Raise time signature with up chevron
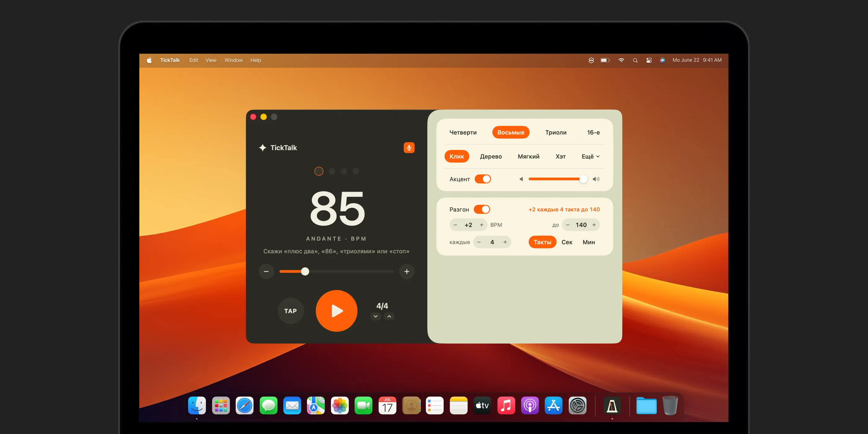The width and height of the screenshot is (868, 434). coord(389,317)
